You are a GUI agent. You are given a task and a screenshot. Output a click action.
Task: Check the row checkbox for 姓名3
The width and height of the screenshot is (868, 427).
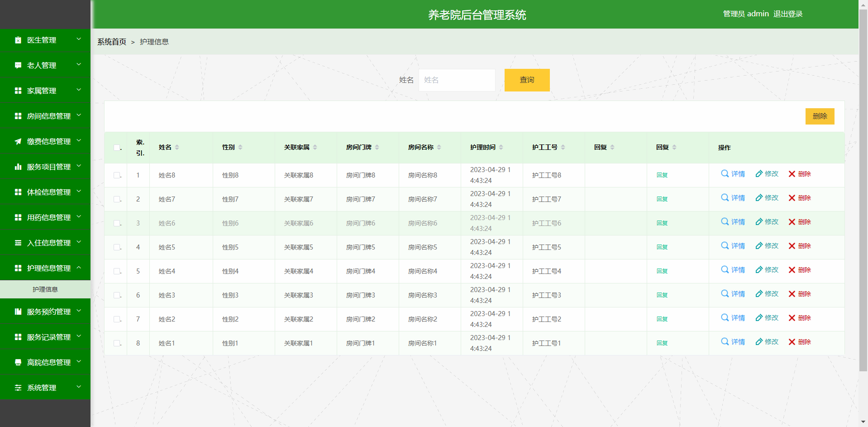click(117, 295)
